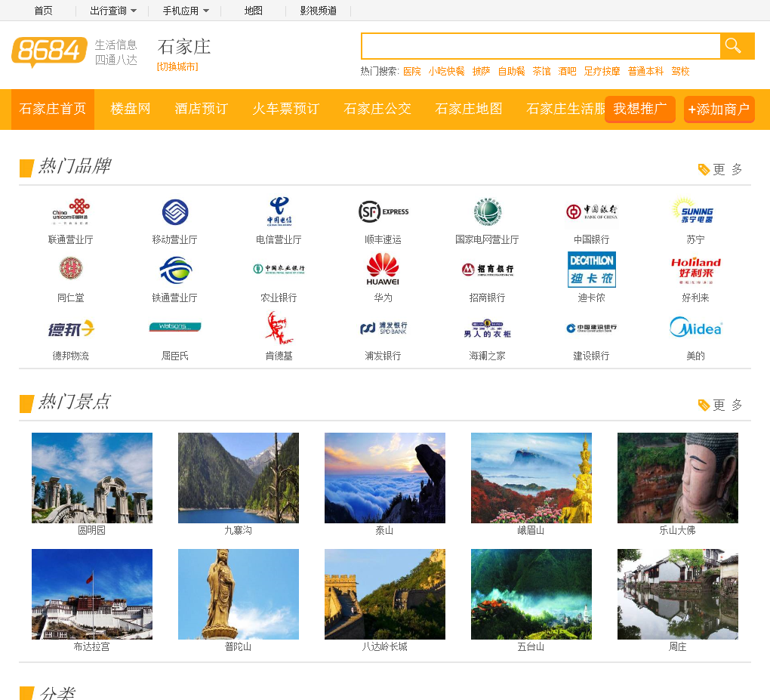Viewport: 770px width, 700px height.
Task: Click the 国家电网营业厅 text label
Action: 487,239
